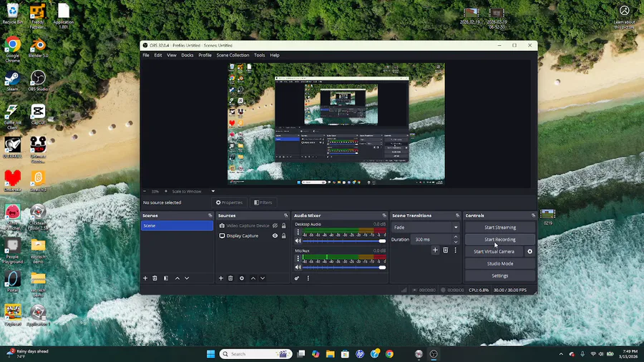
Task: Undock the Scene Transitions panel
Action: [457, 215]
